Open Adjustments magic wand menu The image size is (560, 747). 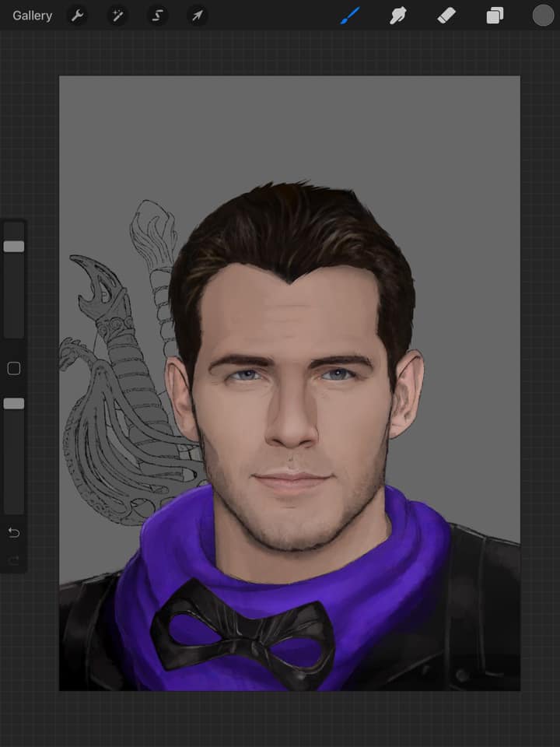tap(117, 16)
